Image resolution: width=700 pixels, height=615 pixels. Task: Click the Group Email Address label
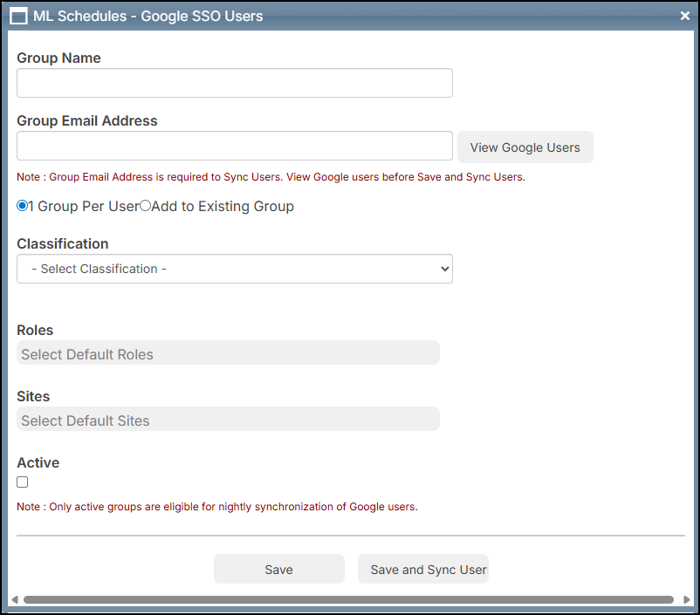[x=87, y=121]
